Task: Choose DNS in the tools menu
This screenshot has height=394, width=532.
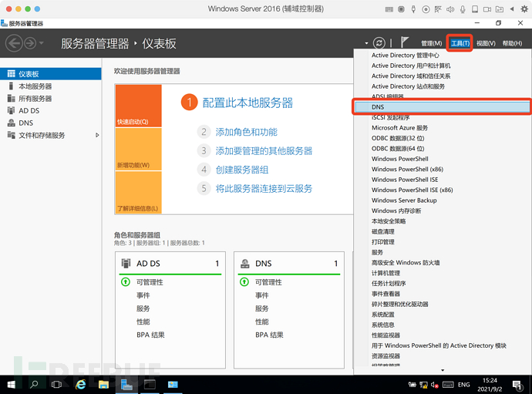Action: click(x=442, y=107)
